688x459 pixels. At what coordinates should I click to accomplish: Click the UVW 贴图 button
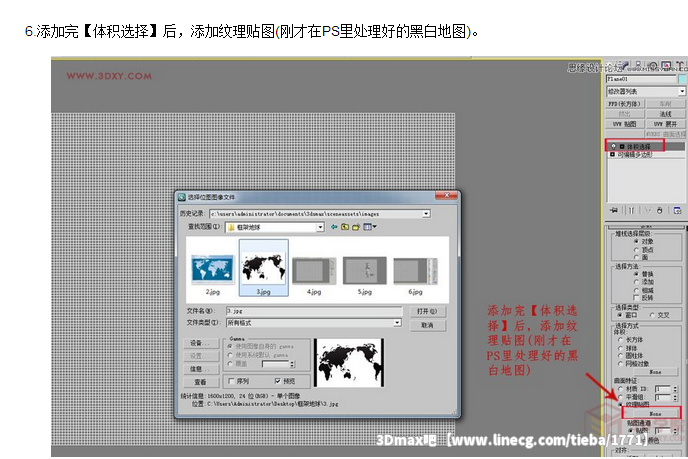(624, 124)
